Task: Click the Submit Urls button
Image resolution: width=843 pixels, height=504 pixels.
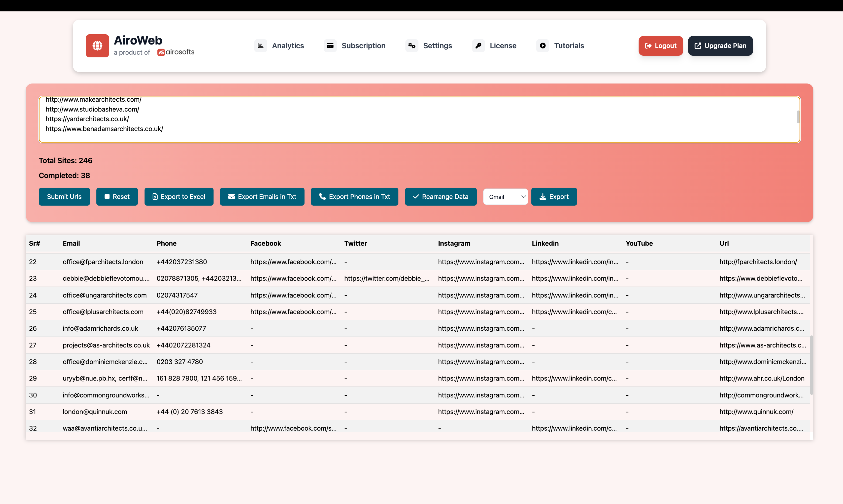Action: click(64, 197)
